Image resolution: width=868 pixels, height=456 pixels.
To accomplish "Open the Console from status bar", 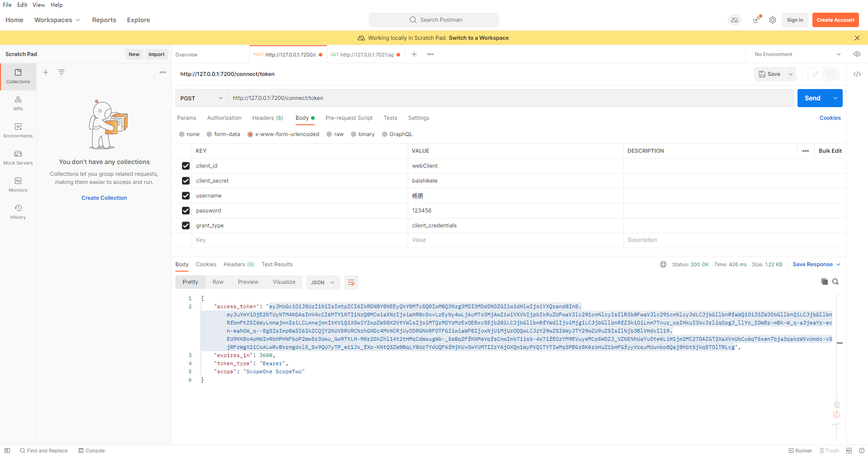I will tap(91, 451).
